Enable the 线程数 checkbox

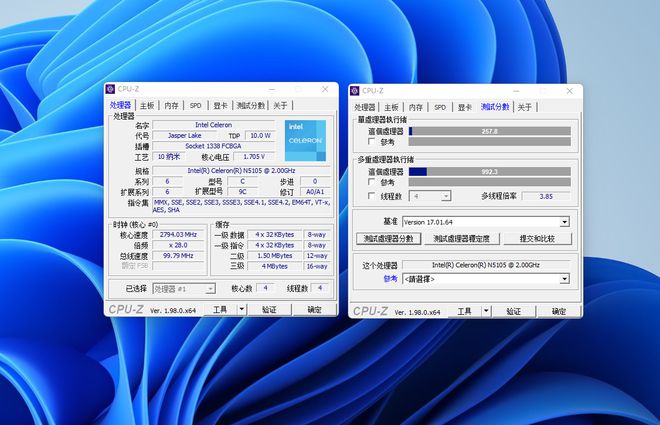[x=372, y=196]
